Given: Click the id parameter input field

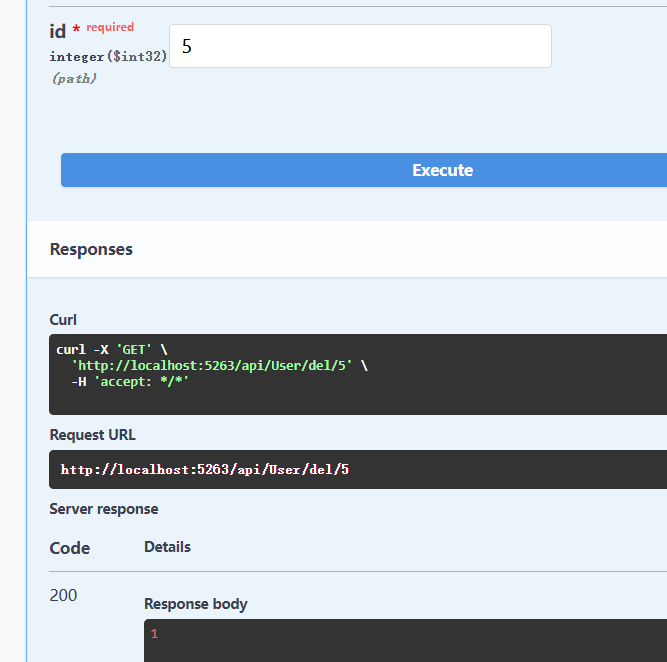Looking at the screenshot, I should click(x=360, y=46).
